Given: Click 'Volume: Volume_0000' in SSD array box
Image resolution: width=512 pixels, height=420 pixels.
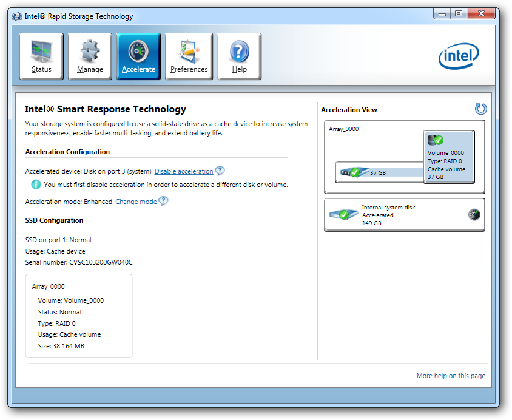Looking at the screenshot, I should click(71, 300).
